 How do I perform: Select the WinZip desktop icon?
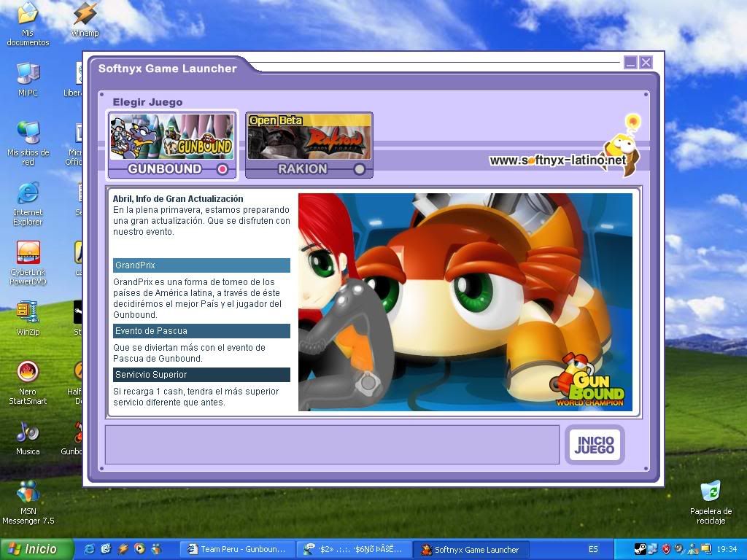point(28,319)
